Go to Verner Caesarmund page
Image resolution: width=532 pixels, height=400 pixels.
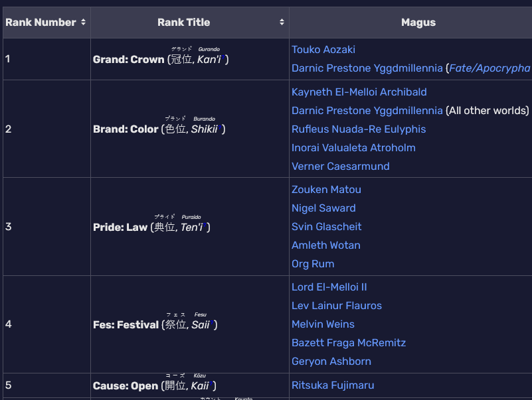click(x=341, y=167)
